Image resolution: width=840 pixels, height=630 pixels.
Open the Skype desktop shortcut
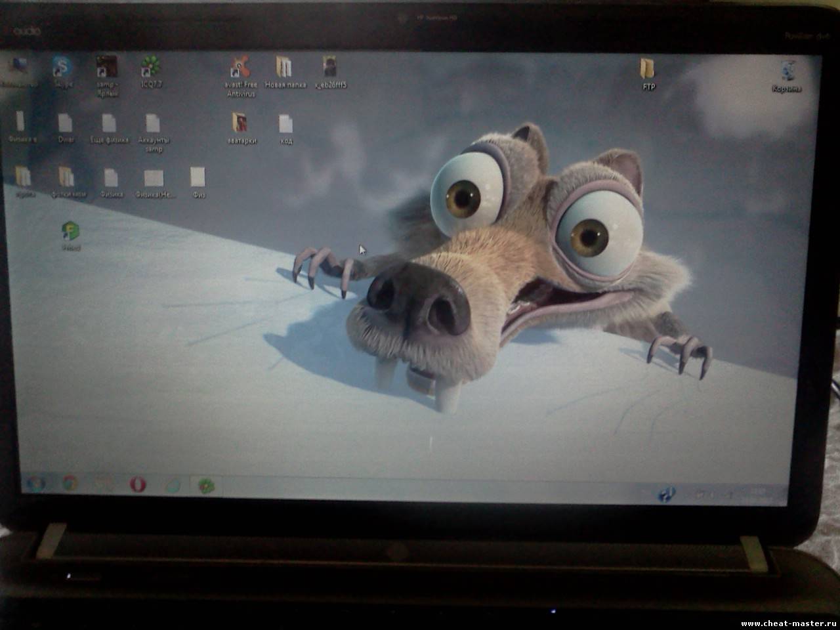pos(63,68)
